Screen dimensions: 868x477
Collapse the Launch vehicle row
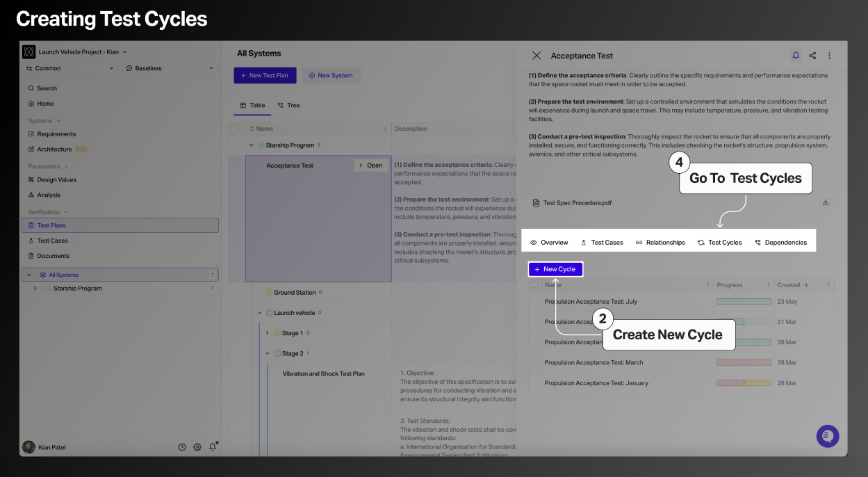tap(260, 313)
